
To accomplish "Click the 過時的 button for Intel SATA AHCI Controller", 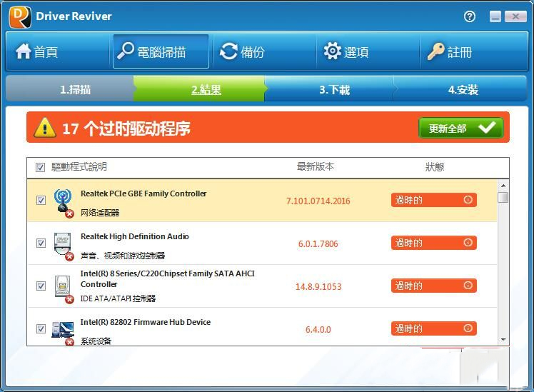I will (433, 286).
